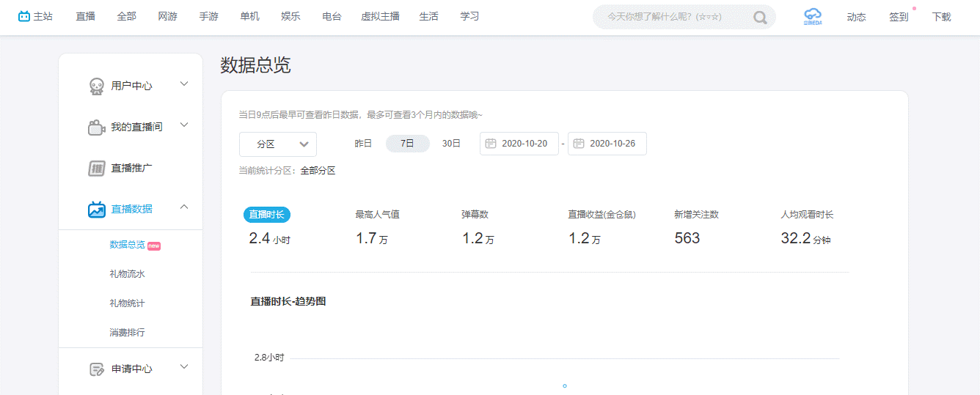Image resolution: width=980 pixels, height=395 pixels.
Task: Click the 直播数据 chart icon
Action: coord(96,209)
